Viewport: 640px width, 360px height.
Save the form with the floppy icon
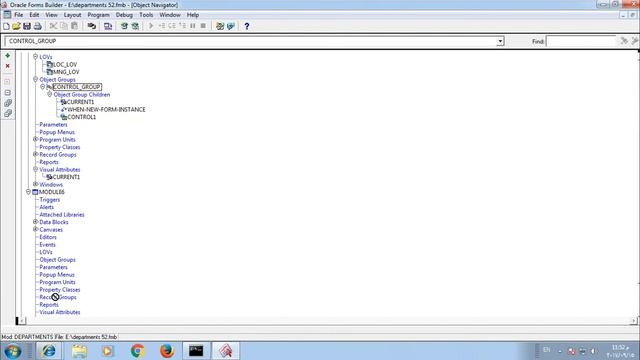pyautogui.click(x=27, y=26)
